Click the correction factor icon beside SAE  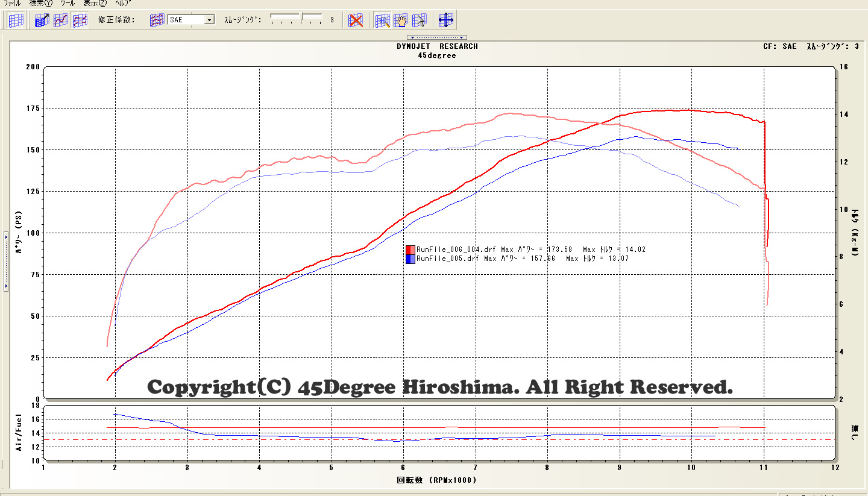pyautogui.click(x=157, y=20)
